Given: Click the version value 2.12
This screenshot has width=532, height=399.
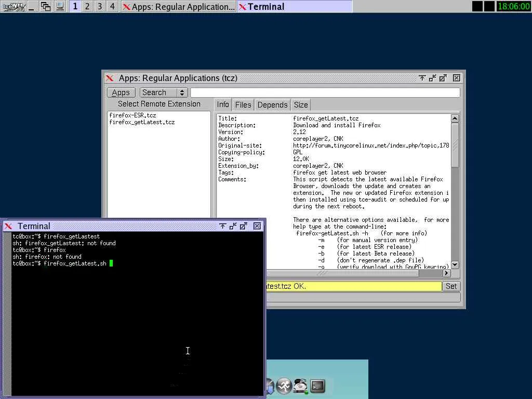Looking at the screenshot, I should click(x=299, y=132).
